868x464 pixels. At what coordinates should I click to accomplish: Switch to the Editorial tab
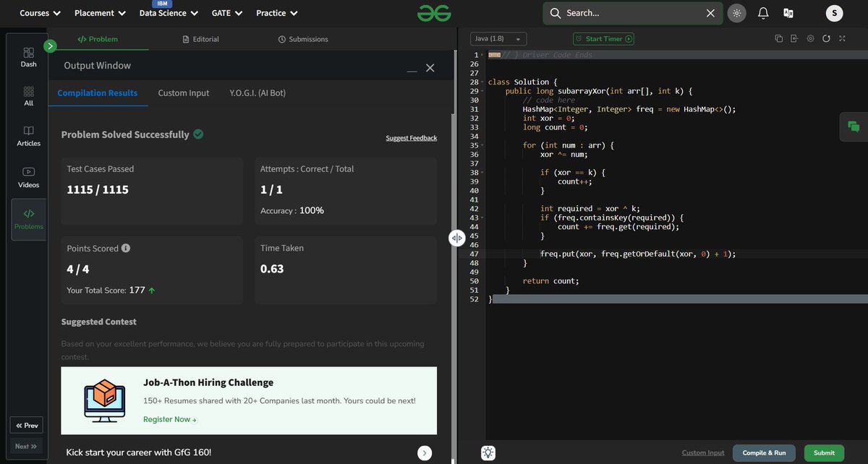click(x=201, y=39)
